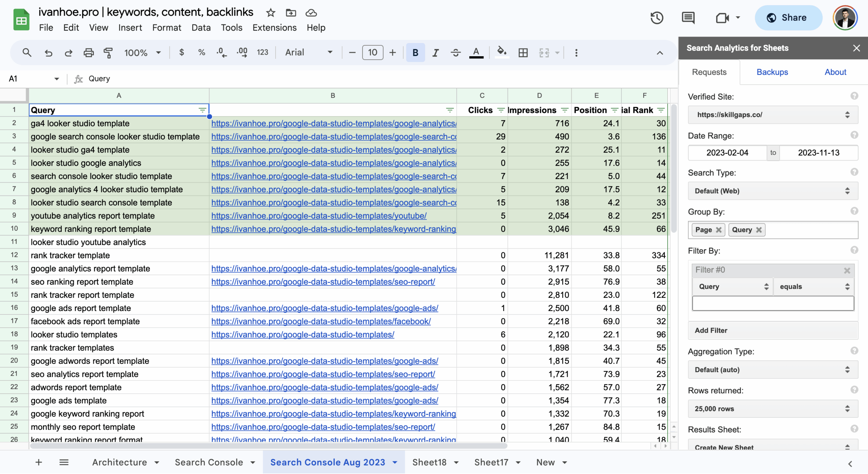Toggle bold formatting button
This screenshot has width=868, height=474.
415,53
